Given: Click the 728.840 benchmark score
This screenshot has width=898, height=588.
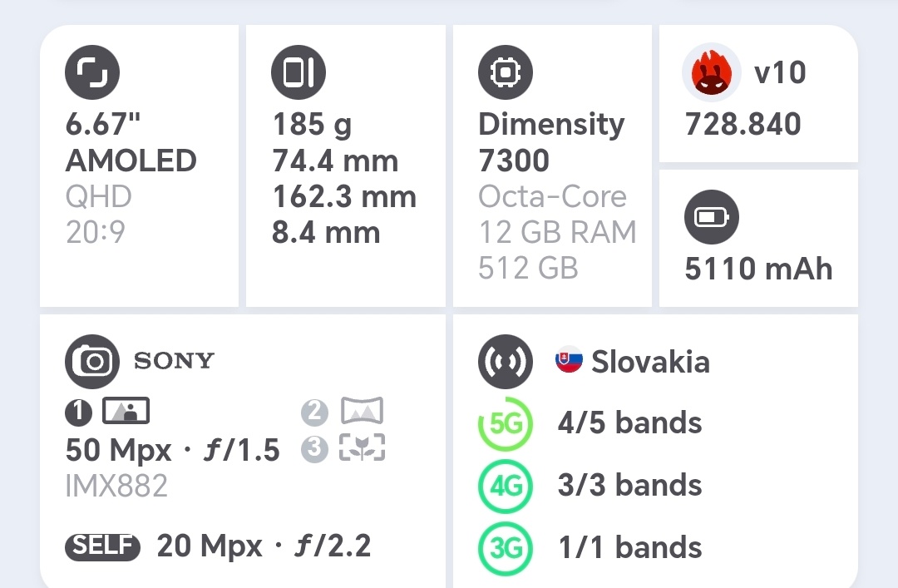Looking at the screenshot, I should pos(743,125).
